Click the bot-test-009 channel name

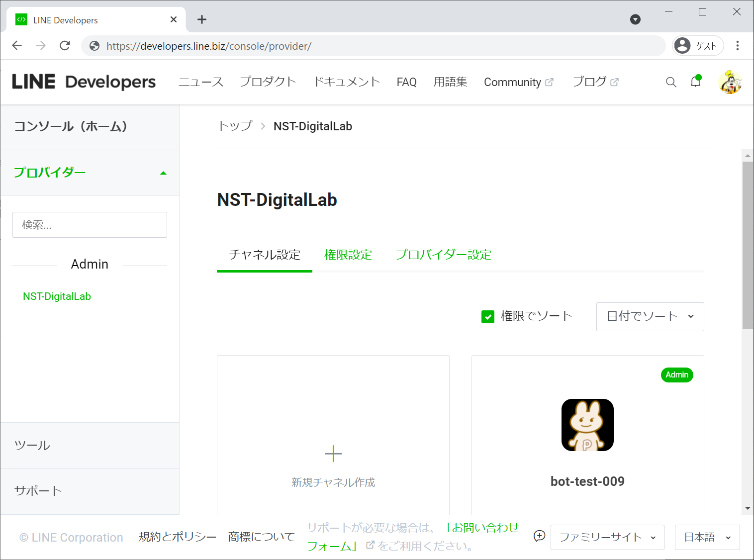[587, 481]
